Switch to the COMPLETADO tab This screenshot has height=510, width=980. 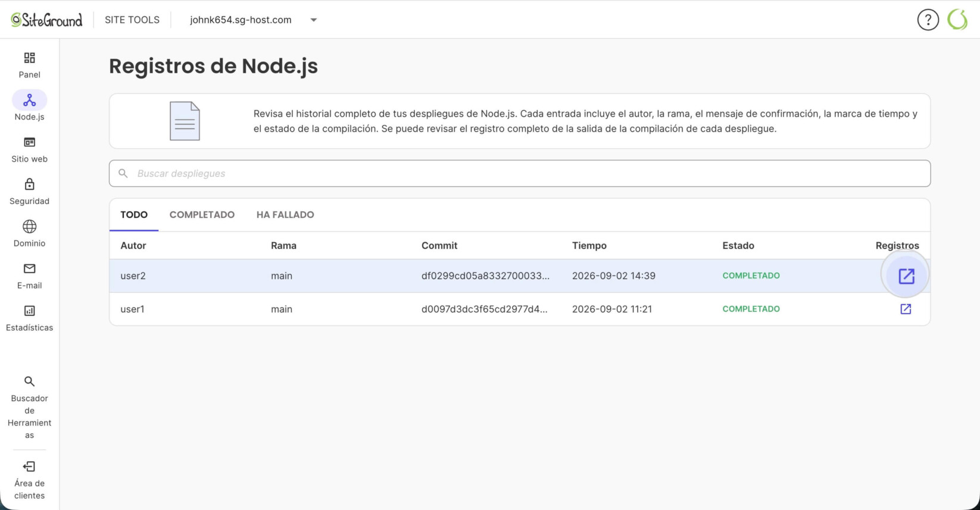coord(202,215)
